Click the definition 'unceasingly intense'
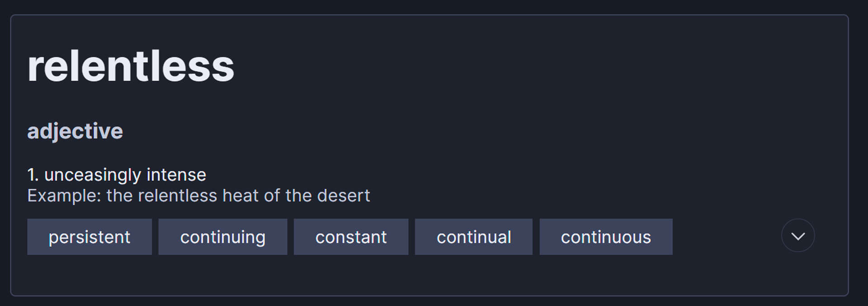868x306 pixels. [125, 175]
